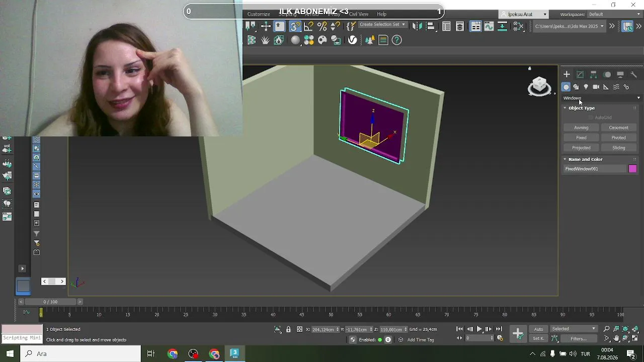The height and width of the screenshot is (362, 644).
Task: Choose the Projected window type
Action: [x=581, y=148]
